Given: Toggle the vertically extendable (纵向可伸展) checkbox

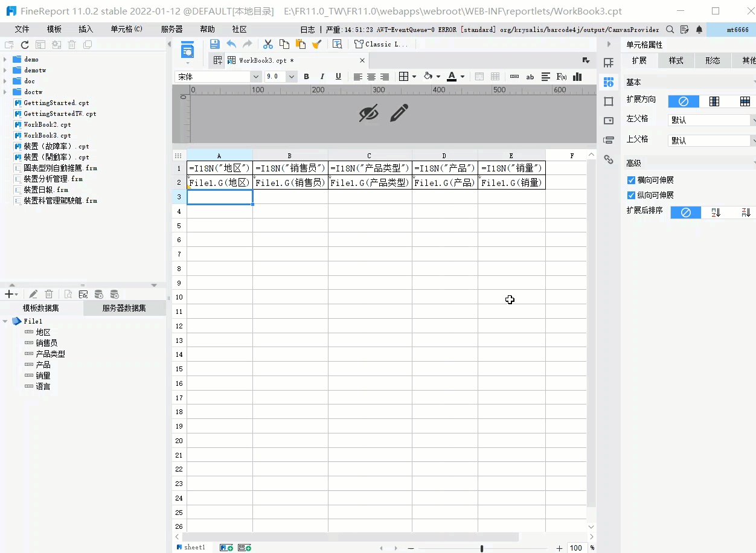Looking at the screenshot, I should point(632,195).
